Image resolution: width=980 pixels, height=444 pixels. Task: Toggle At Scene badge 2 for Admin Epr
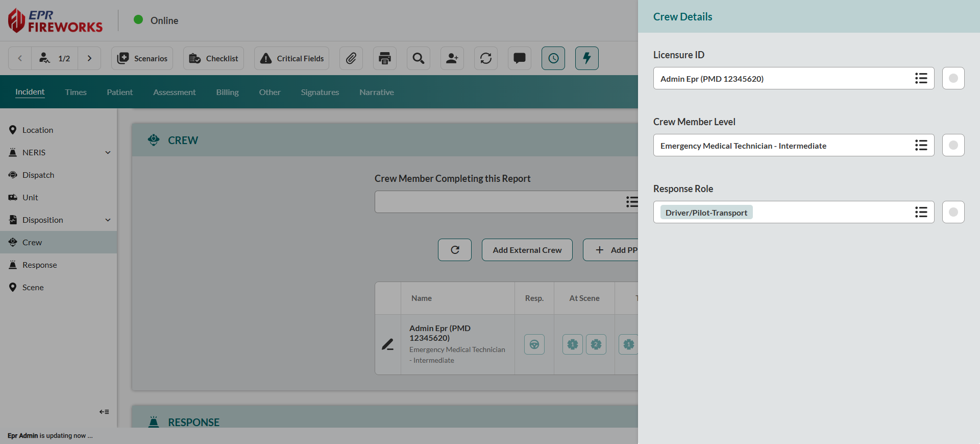(x=596, y=344)
